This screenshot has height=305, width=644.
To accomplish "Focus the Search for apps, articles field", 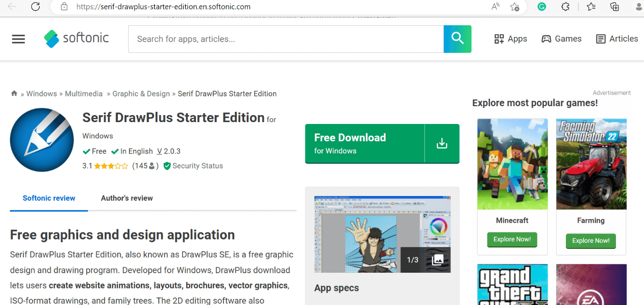I will pos(286,39).
